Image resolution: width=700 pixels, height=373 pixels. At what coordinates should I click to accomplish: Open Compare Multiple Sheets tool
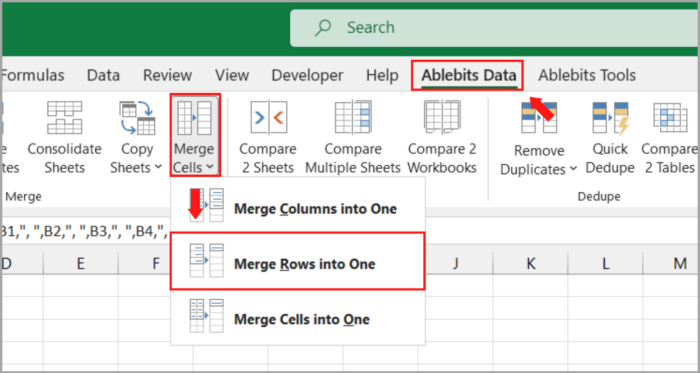[353, 137]
